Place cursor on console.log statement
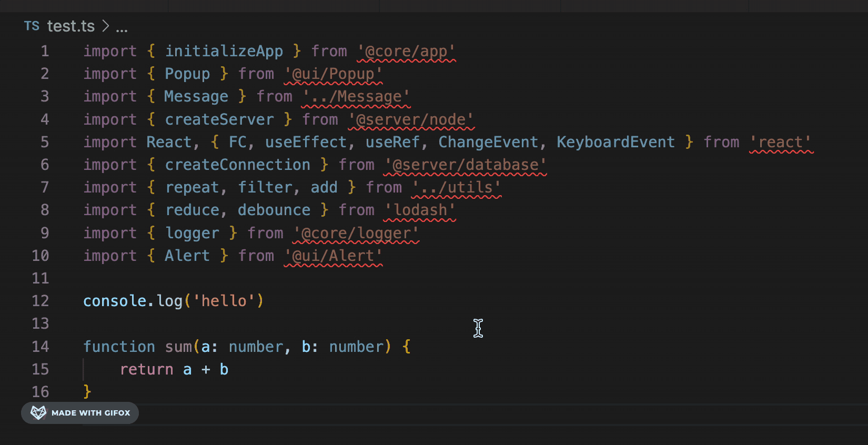The height and width of the screenshot is (445, 868). pos(173,301)
